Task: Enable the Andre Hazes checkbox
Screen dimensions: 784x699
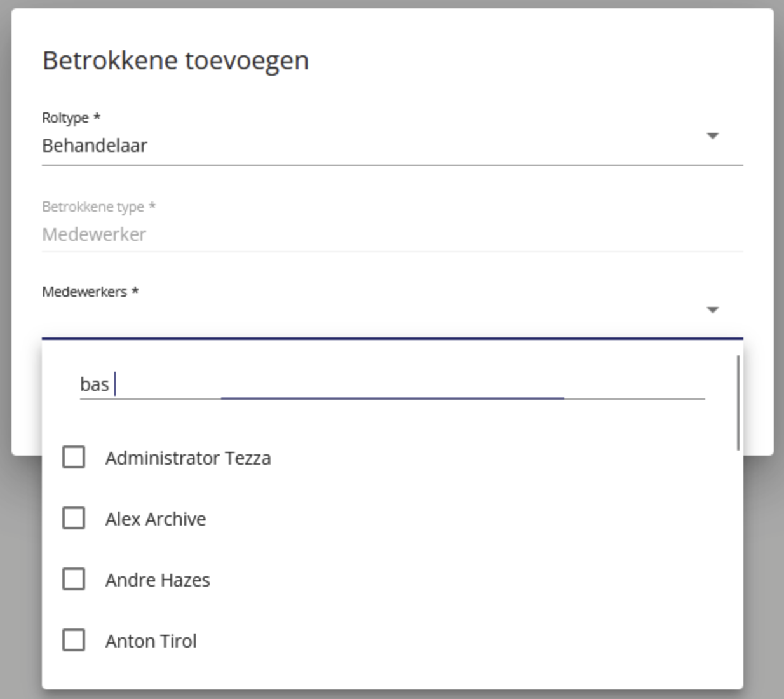Action: (74, 579)
